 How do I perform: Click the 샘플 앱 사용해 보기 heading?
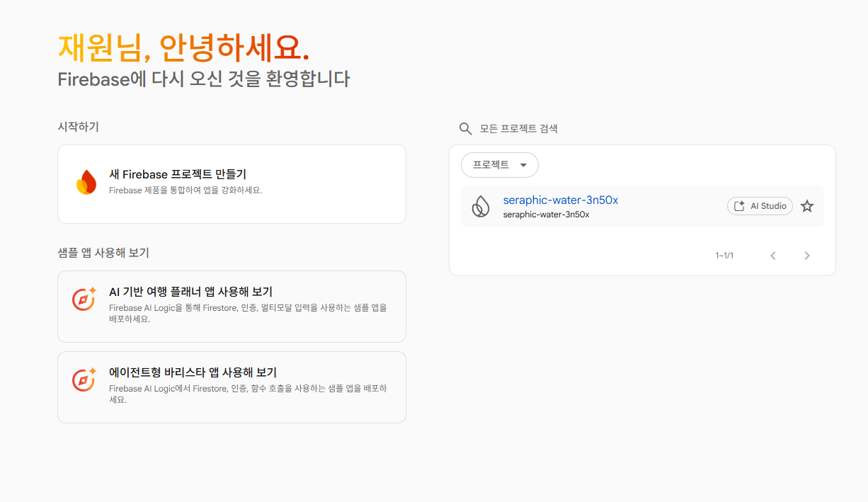[x=103, y=253]
